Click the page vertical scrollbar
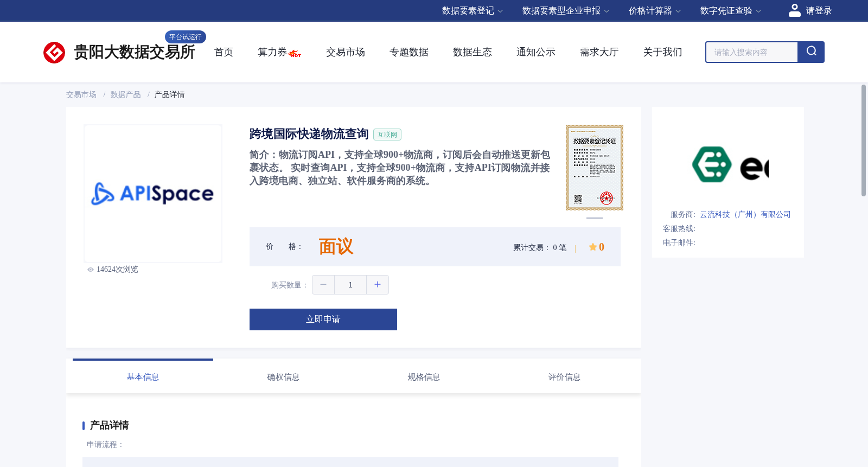The width and height of the screenshot is (868, 467). 864,140
